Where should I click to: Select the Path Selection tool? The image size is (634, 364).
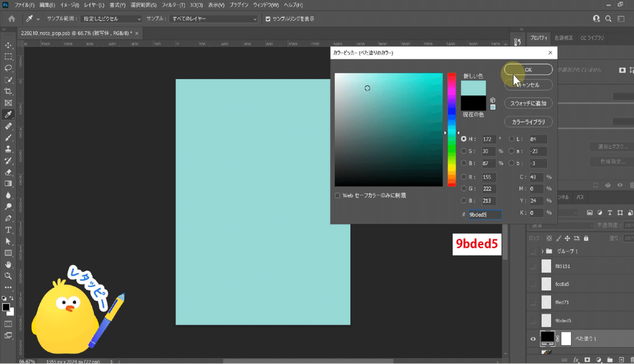pos(8,241)
